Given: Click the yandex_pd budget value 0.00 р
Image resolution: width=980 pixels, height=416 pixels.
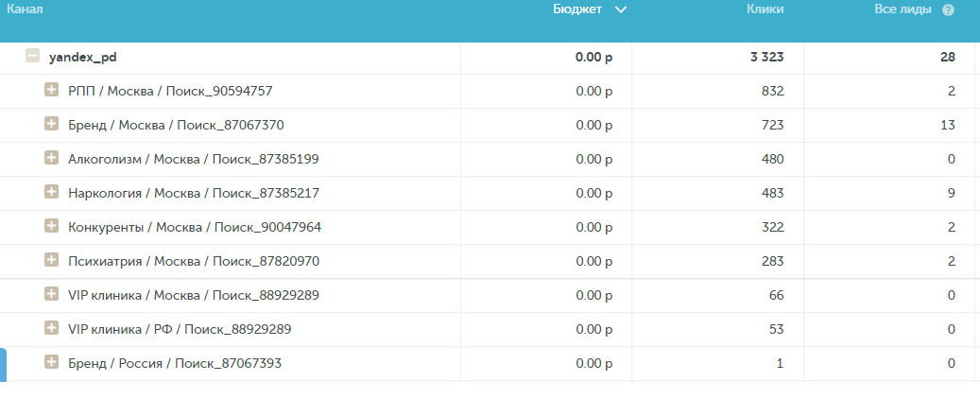Looking at the screenshot, I should pyautogui.click(x=593, y=58).
